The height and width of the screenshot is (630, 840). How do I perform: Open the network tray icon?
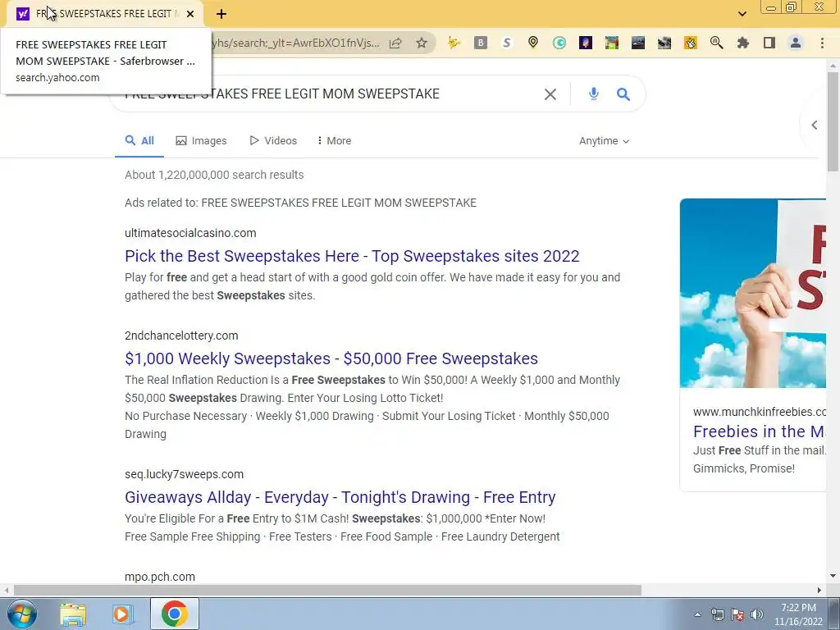click(x=717, y=614)
